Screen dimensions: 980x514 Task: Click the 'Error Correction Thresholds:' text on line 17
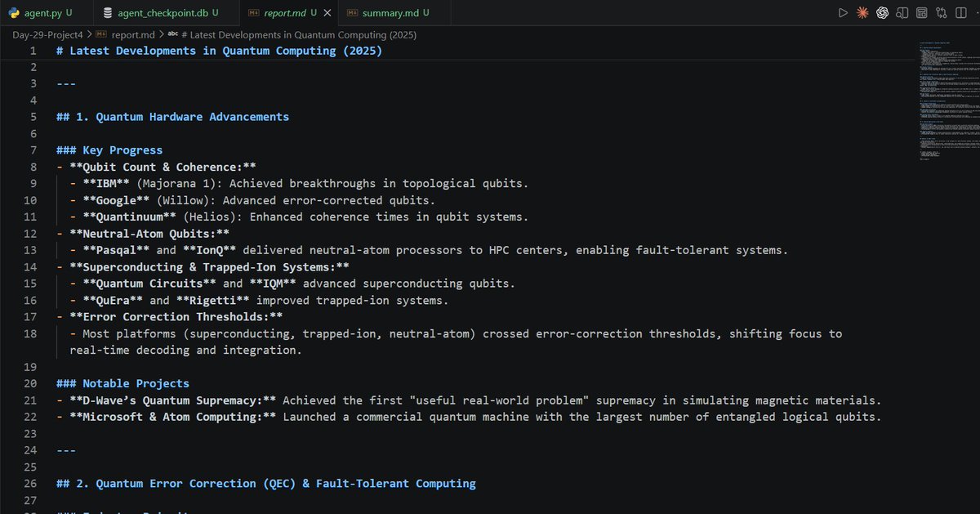[x=176, y=317]
